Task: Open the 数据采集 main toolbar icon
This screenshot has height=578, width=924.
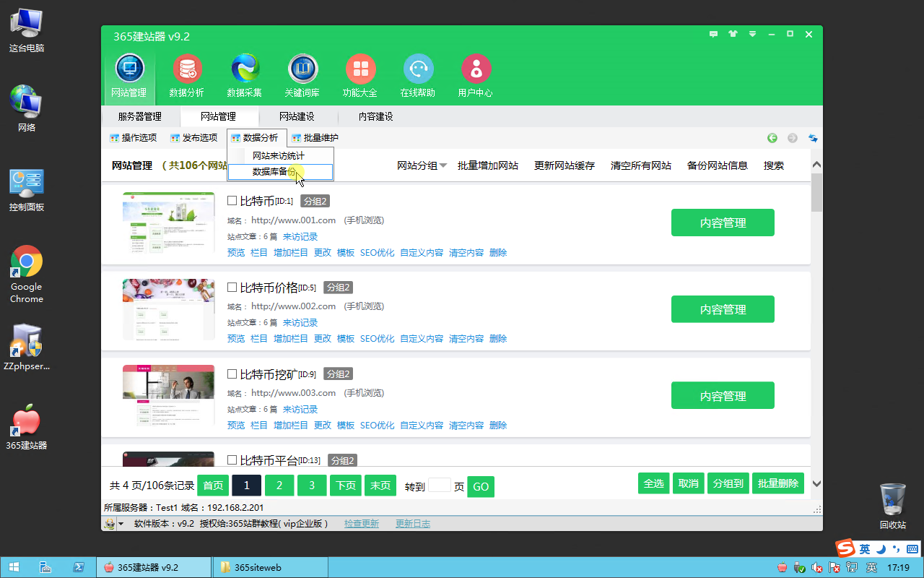Action: tap(245, 76)
